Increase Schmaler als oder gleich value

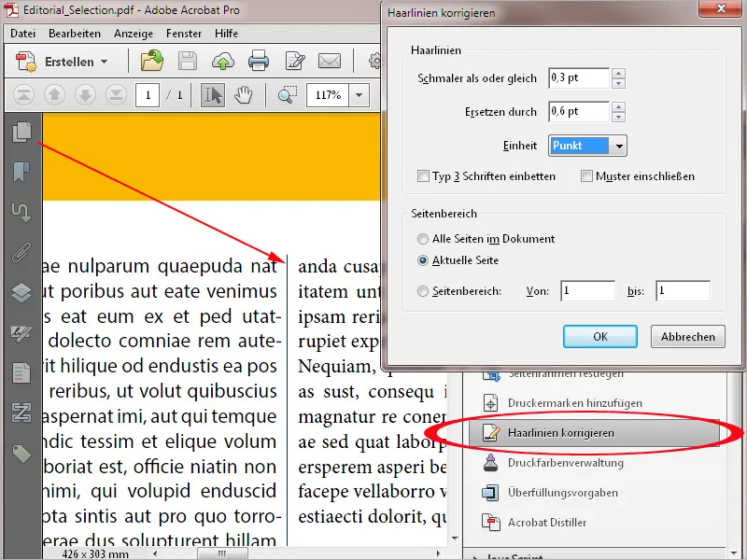coord(618,74)
